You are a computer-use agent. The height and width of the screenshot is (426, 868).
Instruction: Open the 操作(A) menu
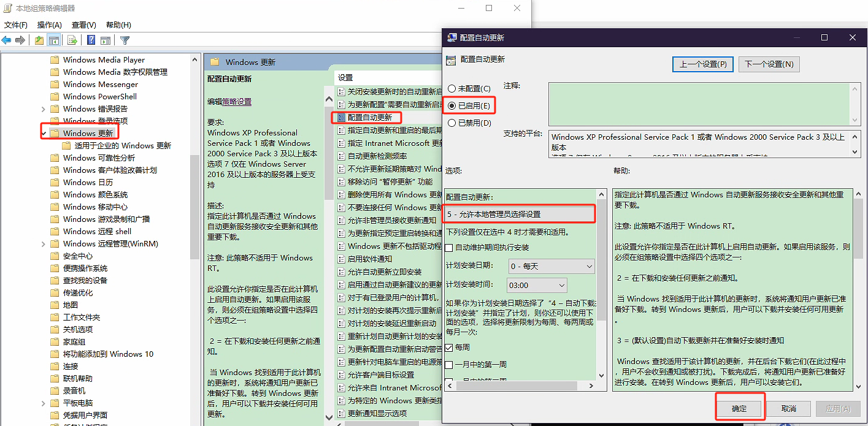(50, 25)
